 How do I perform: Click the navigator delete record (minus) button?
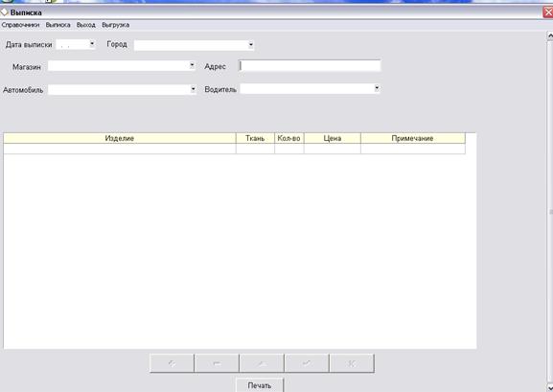[x=217, y=363]
